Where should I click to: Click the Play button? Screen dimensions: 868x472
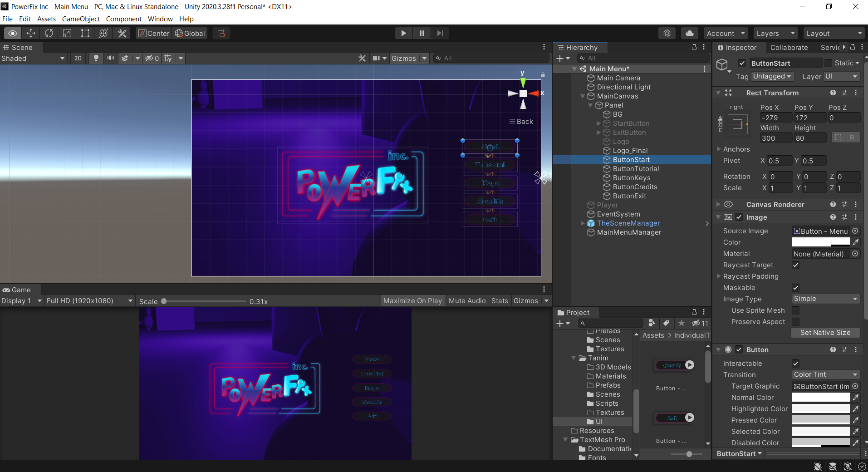coord(403,33)
